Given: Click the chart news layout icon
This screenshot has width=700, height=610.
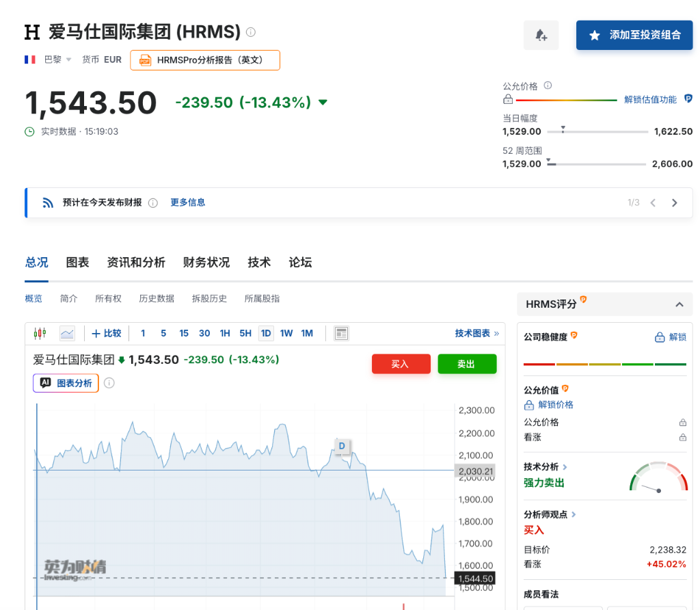Looking at the screenshot, I should 342,334.
